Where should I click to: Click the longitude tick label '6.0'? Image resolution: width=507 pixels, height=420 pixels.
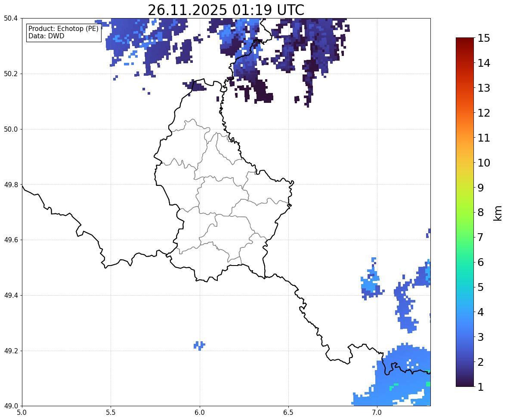pos(200,413)
